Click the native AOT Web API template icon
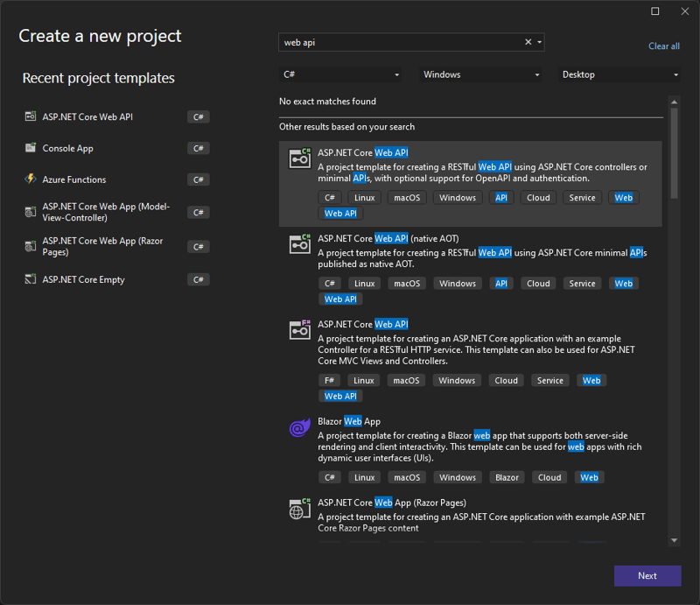Viewport: 700px width, 605px height. pos(300,244)
